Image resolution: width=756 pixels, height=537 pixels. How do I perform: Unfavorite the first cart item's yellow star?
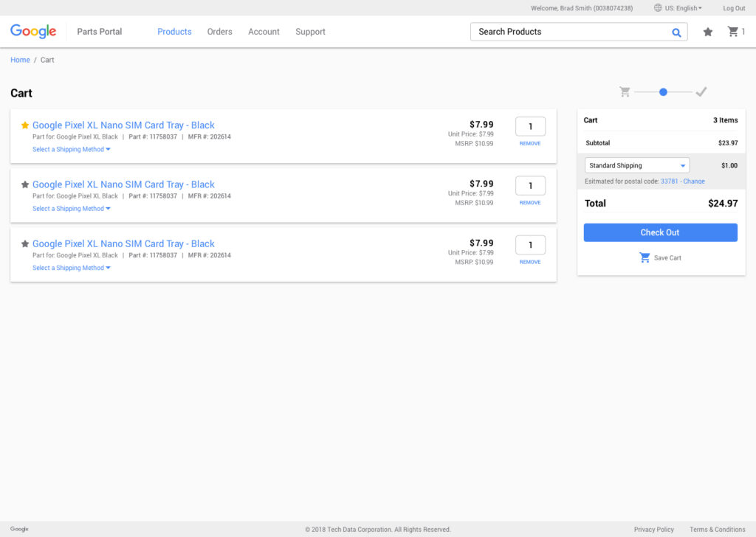point(25,125)
